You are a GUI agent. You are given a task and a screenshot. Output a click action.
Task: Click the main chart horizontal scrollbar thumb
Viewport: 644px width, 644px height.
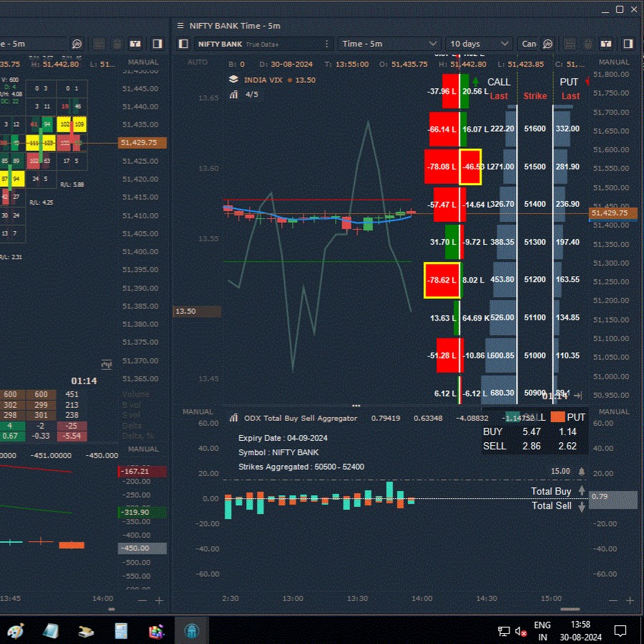coord(570,610)
